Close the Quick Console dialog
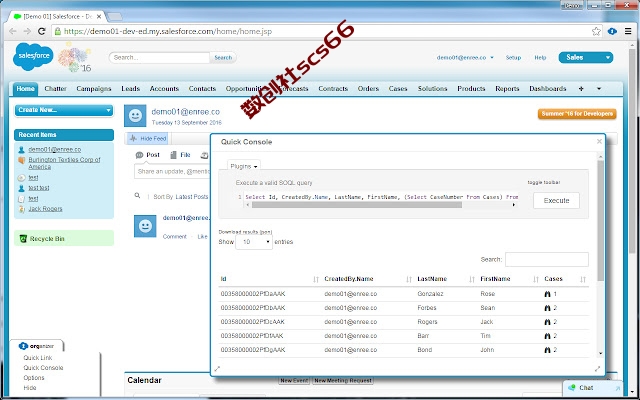 [599, 141]
